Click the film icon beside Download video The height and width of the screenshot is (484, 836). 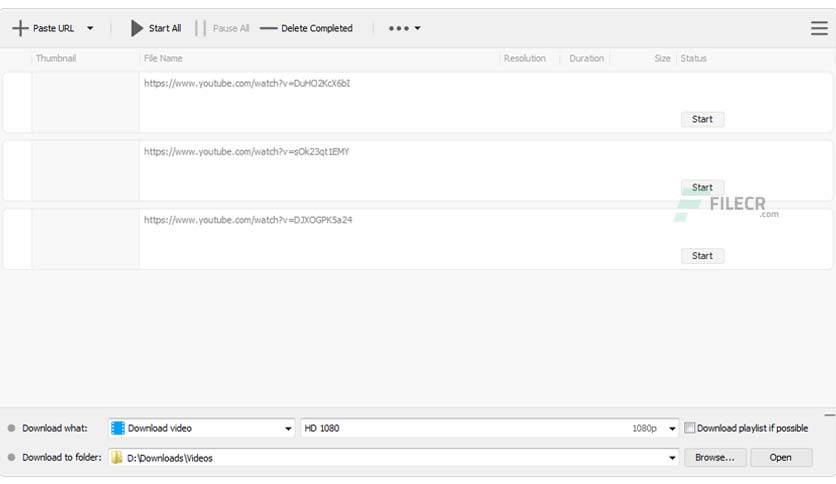click(x=118, y=428)
